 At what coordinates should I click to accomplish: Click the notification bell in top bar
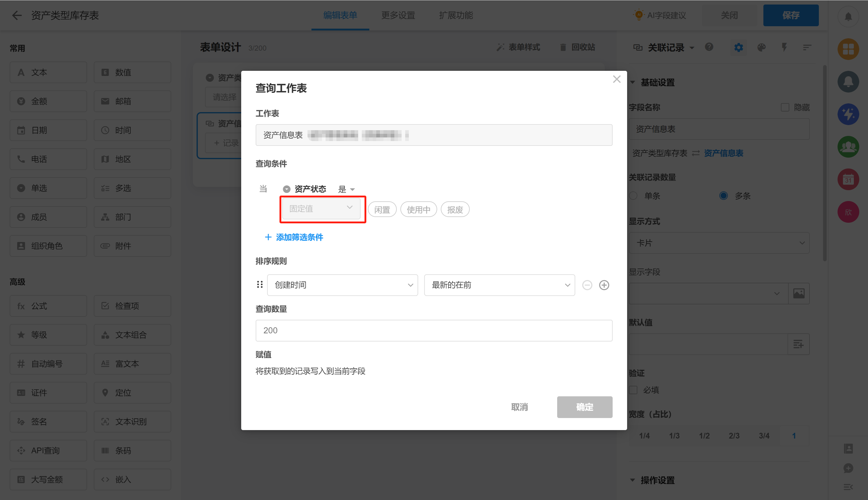coord(848,16)
